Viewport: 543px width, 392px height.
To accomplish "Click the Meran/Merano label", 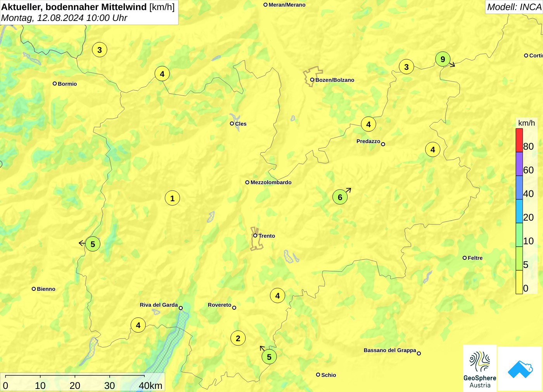I will [x=287, y=5].
